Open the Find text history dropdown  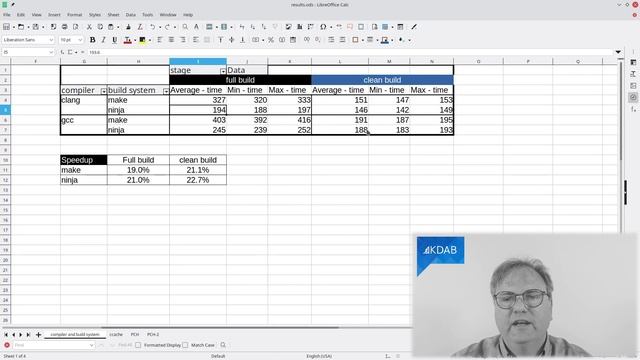coord(91,345)
